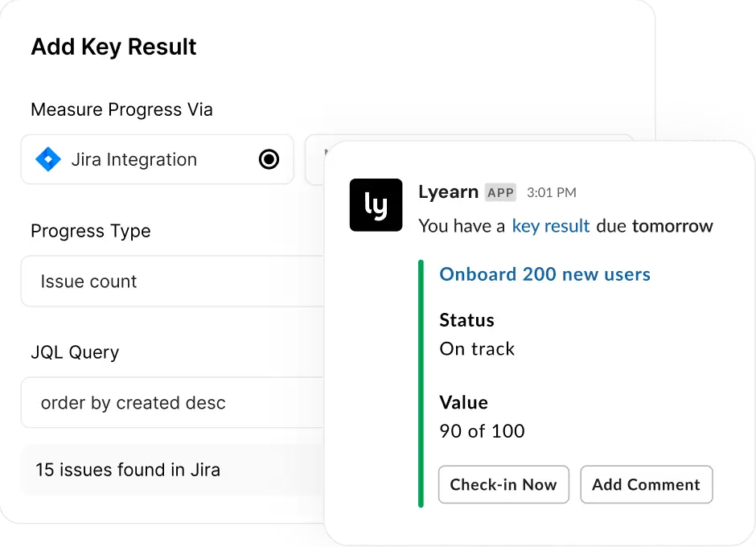Click the Jira diamond logo icon
Viewport: 756px width, 547px height.
pos(48,159)
